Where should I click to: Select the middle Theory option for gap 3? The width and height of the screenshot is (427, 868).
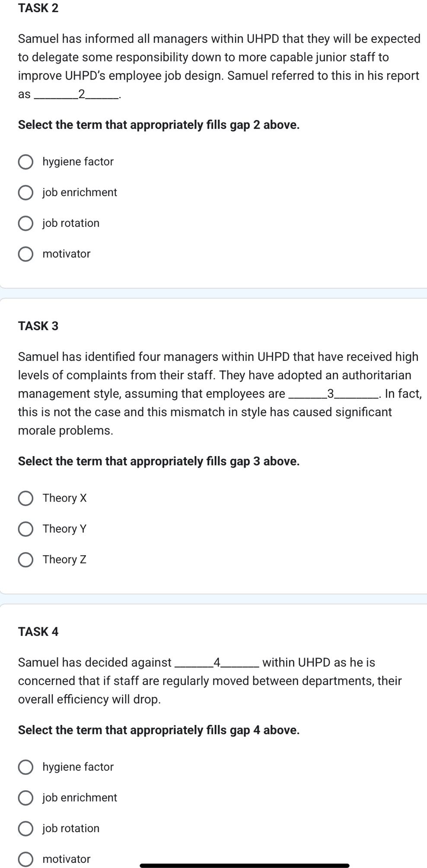pyautogui.click(x=26, y=528)
